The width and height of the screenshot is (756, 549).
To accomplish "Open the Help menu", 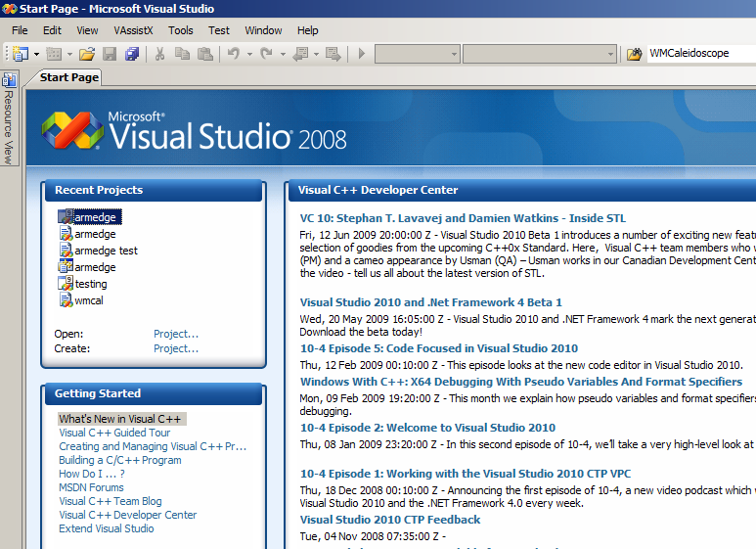I will pyautogui.click(x=308, y=30).
